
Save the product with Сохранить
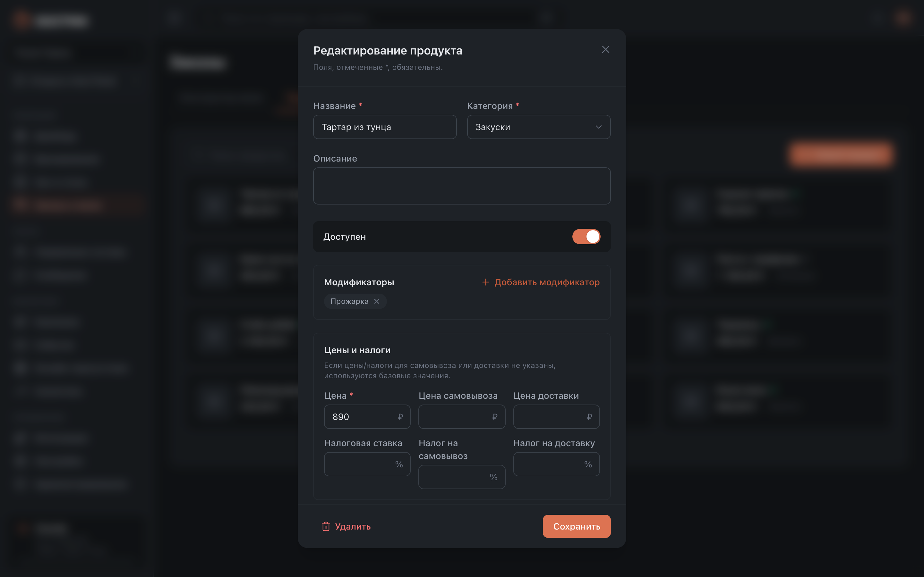[577, 526]
